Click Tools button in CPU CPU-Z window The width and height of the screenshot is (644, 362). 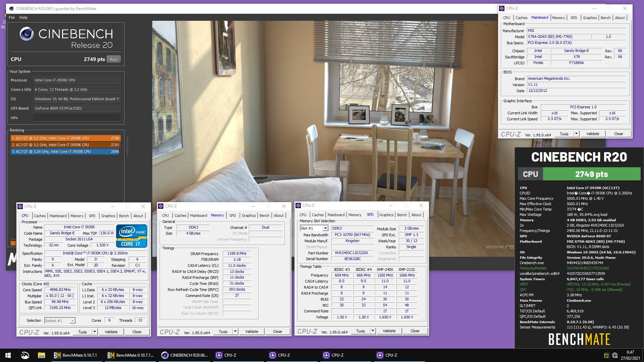click(83, 332)
